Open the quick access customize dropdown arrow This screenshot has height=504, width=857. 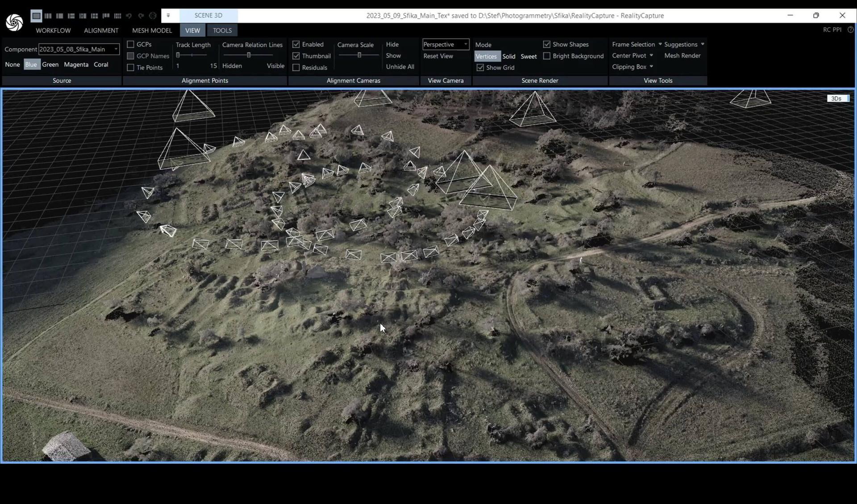168,16
